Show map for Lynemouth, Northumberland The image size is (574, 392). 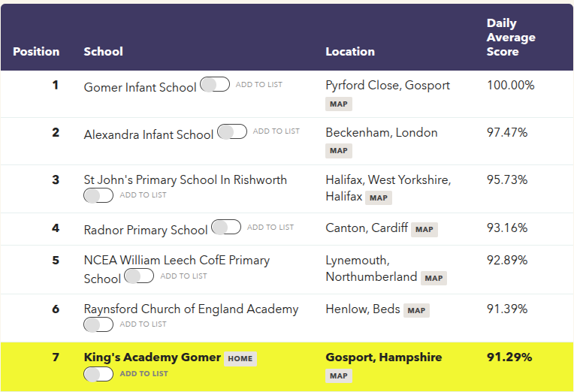click(434, 278)
